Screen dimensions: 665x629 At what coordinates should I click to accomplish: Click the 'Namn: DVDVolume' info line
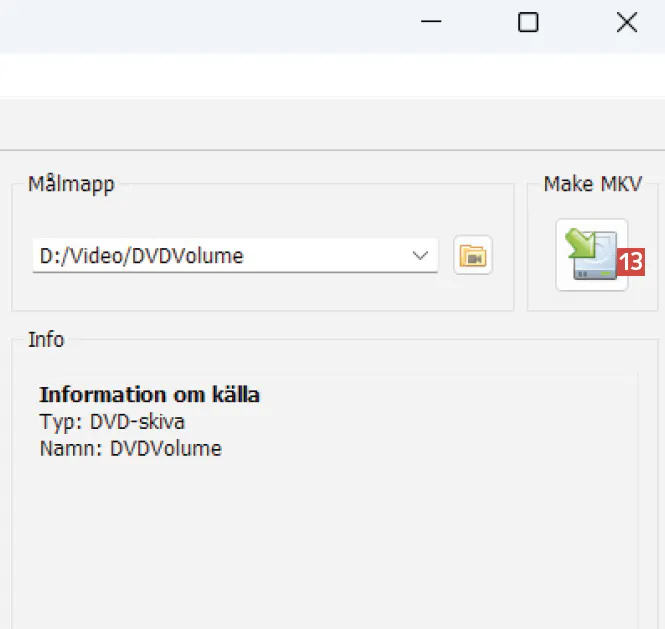pos(130,448)
